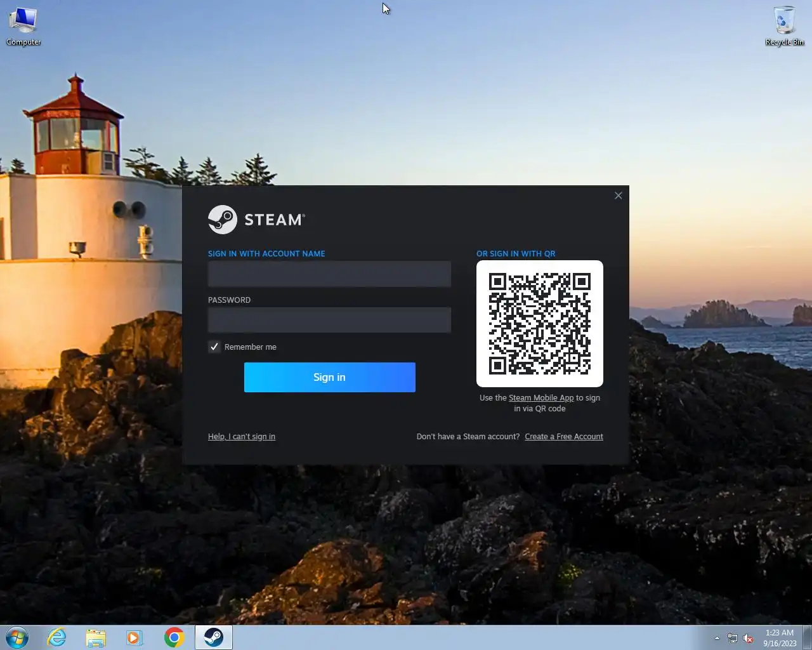Toggle the Remember me checkbox
This screenshot has width=812, height=650.
click(x=214, y=347)
